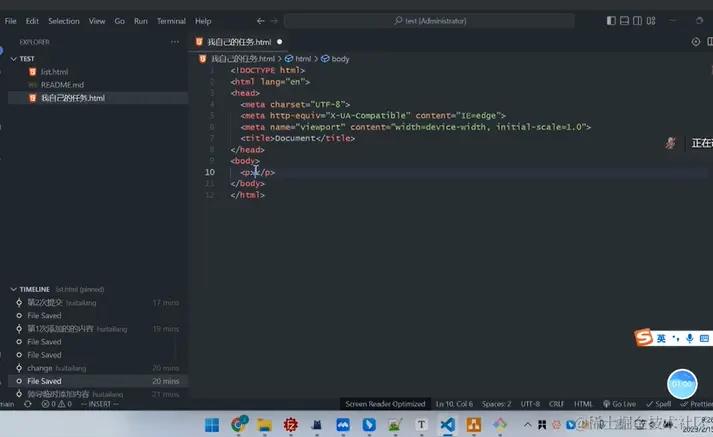Show hidden tray icons chevron
Image resolution: width=713 pixels, height=437 pixels.
527,425
